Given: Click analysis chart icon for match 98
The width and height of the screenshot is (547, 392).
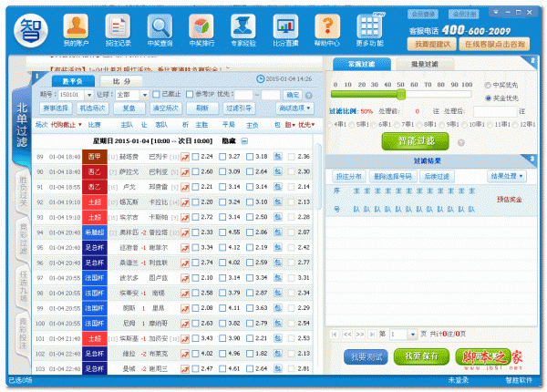Looking at the screenshot, I should coord(185,293).
